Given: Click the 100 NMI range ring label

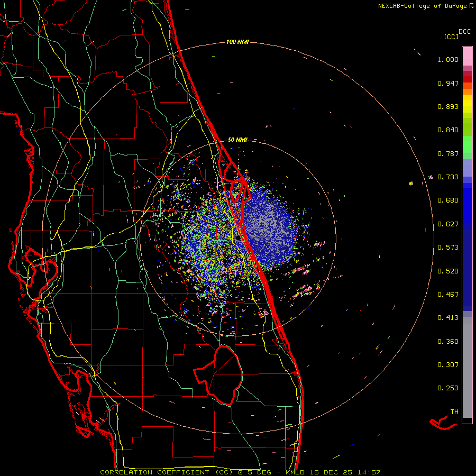Looking at the screenshot, I should tap(237, 42).
